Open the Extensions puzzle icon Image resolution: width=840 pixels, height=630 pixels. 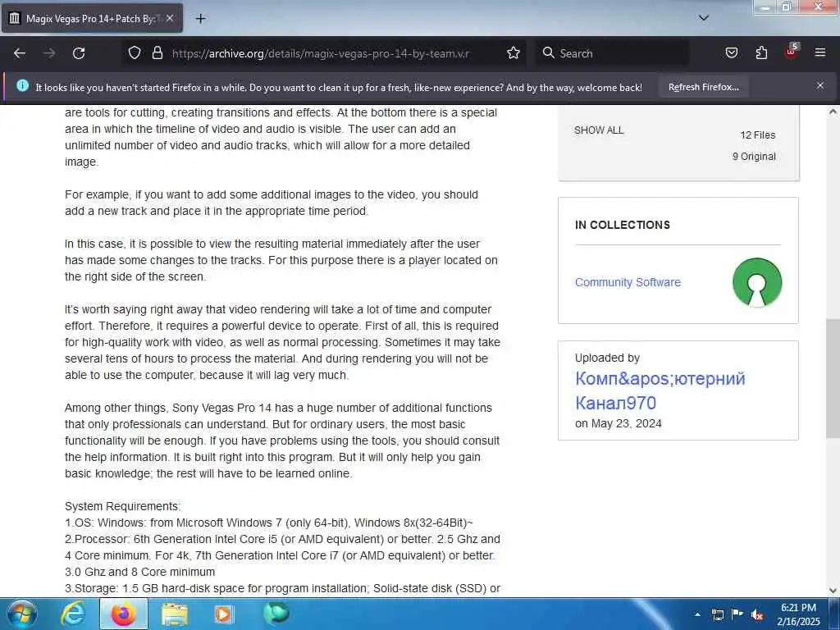pos(761,53)
